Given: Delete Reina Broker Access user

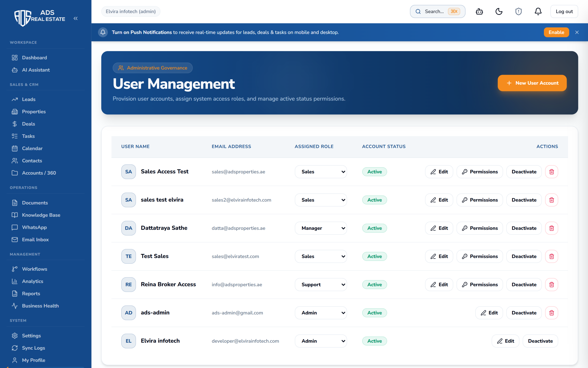Looking at the screenshot, I should (551, 285).
